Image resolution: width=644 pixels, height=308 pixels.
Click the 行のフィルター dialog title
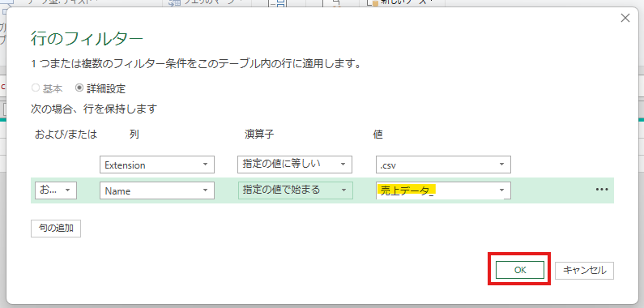point(87,40)
